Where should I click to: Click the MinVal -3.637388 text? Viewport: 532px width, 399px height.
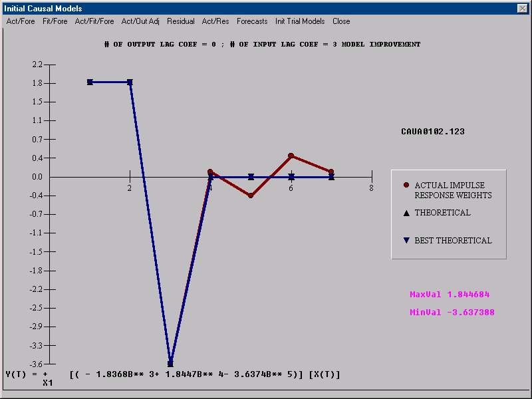tap(452, 312)
